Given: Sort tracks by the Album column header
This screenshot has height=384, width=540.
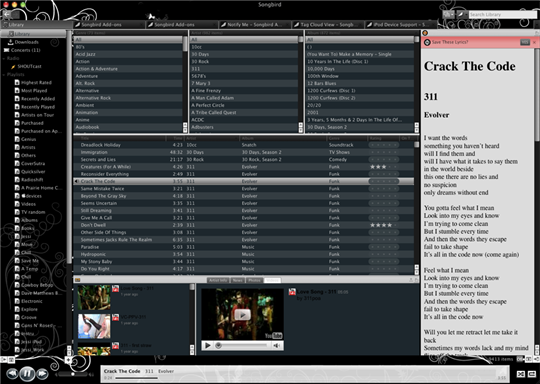Looking at the screenshot, I should pyautogui.click(x=283, y=138).
